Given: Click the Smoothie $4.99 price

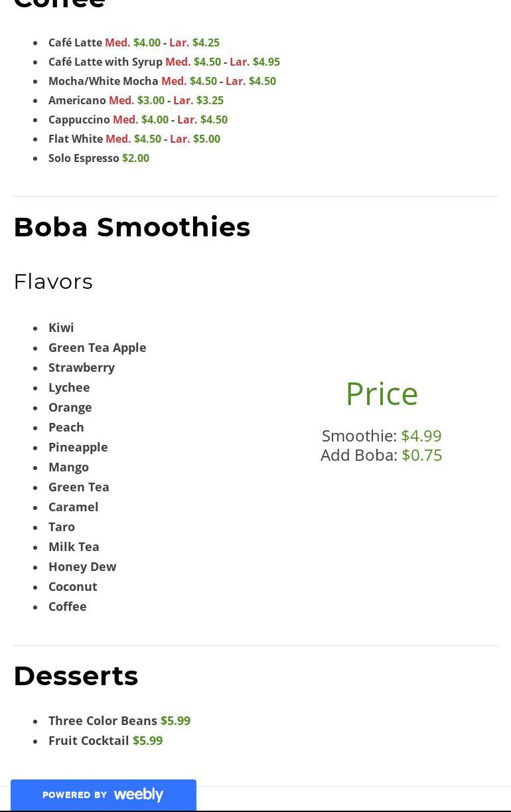Looking at the screenshot, I should (421, 436).
